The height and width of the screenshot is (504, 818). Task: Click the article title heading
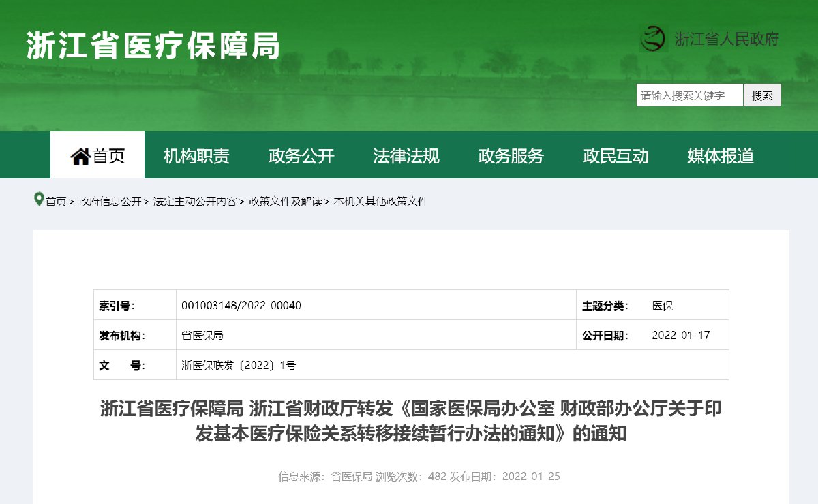click(410, 421)
